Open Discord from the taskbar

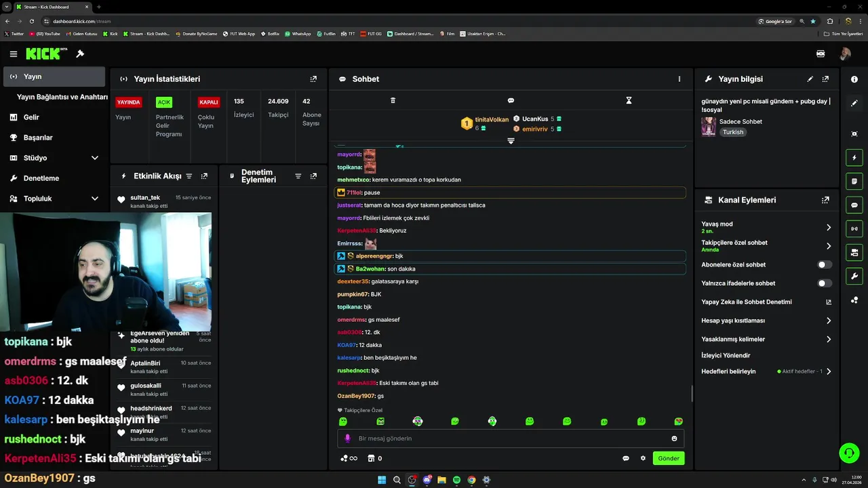click(427, 480)
